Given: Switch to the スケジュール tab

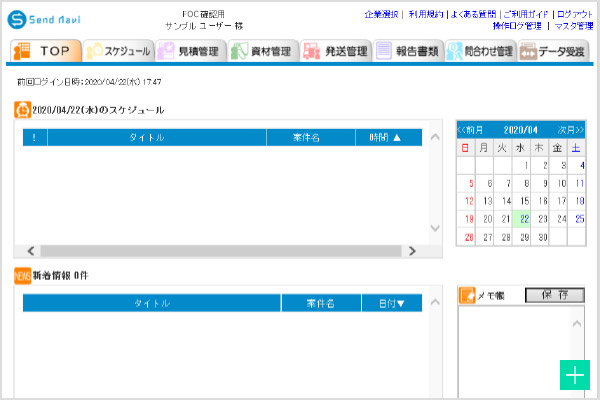Looking at the screenshot, I should (118, 51).
